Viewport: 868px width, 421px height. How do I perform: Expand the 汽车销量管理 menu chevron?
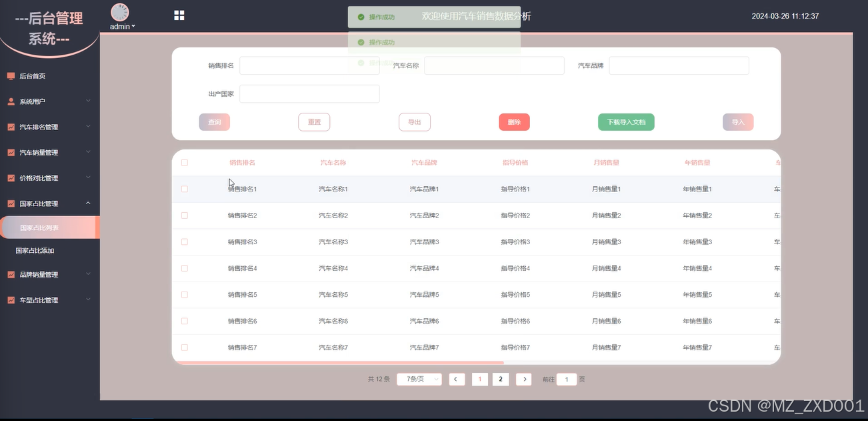click(88, 152)
